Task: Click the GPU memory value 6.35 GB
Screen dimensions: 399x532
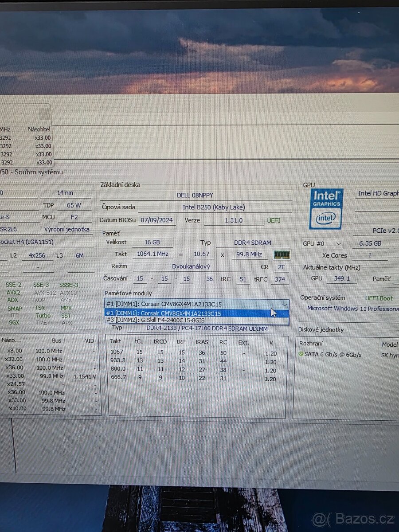Action: coord(370,243)
